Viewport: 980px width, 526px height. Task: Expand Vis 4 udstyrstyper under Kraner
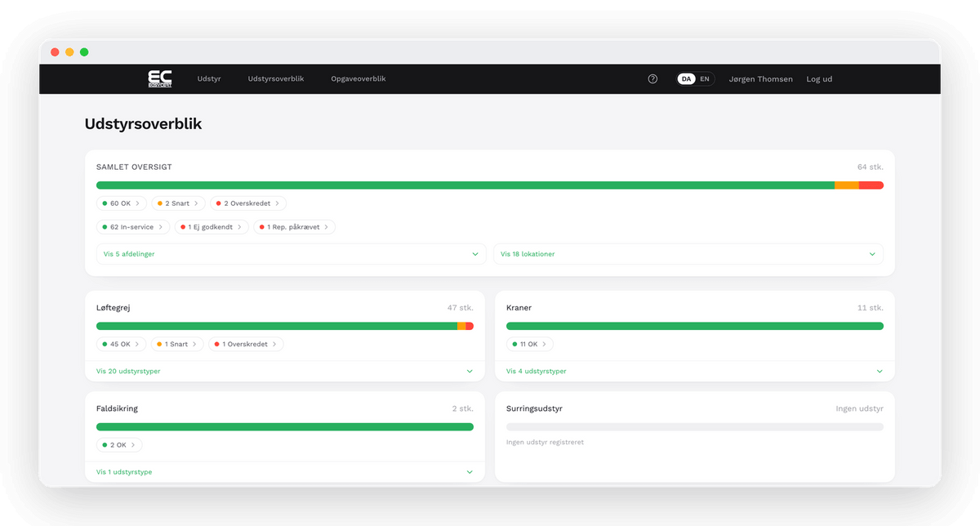point(695,371)
